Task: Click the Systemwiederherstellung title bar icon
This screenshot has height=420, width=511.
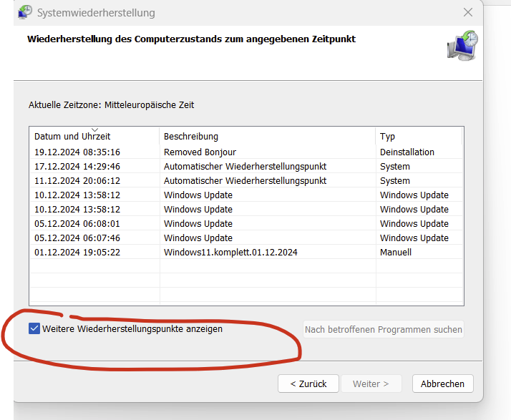Action: click(x=25, y=12)
